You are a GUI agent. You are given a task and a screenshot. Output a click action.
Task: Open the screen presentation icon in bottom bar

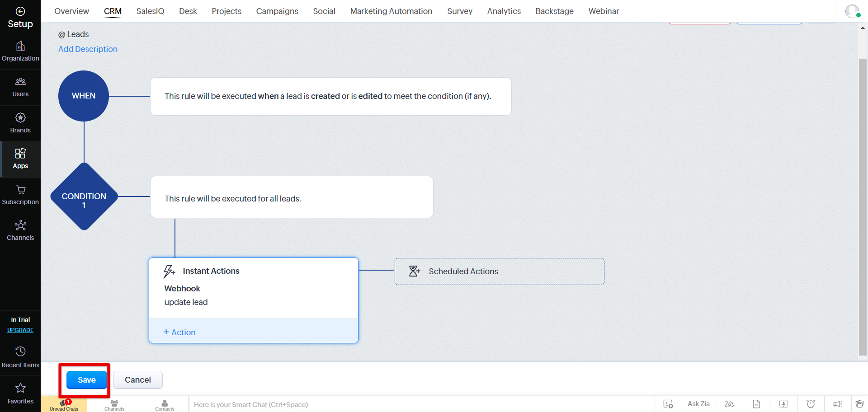(783, 404)
